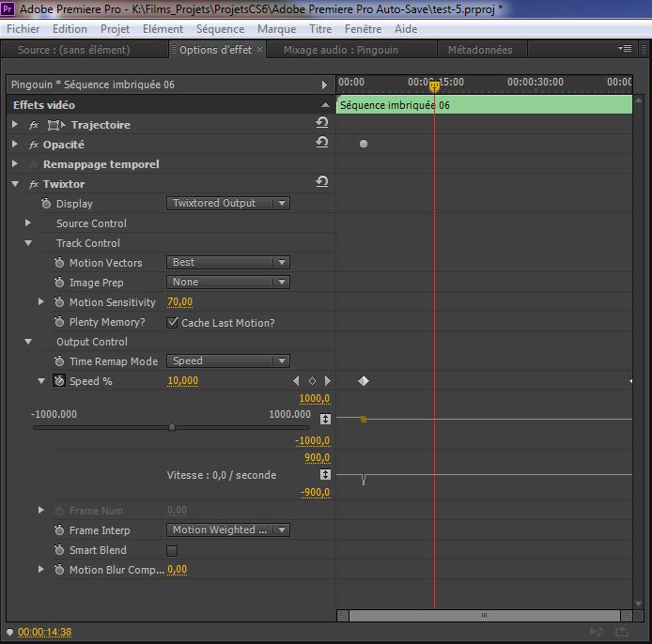
Task: Hide the timeline view arrow button
Action: point(324,84)
